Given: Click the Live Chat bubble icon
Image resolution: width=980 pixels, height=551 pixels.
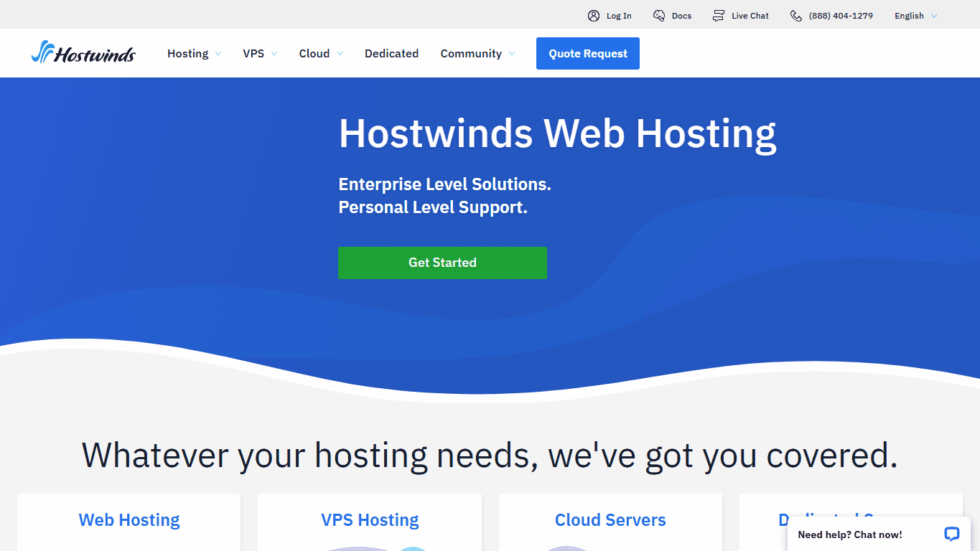Looking at the screenshot, I should click(x=719, y=16).
